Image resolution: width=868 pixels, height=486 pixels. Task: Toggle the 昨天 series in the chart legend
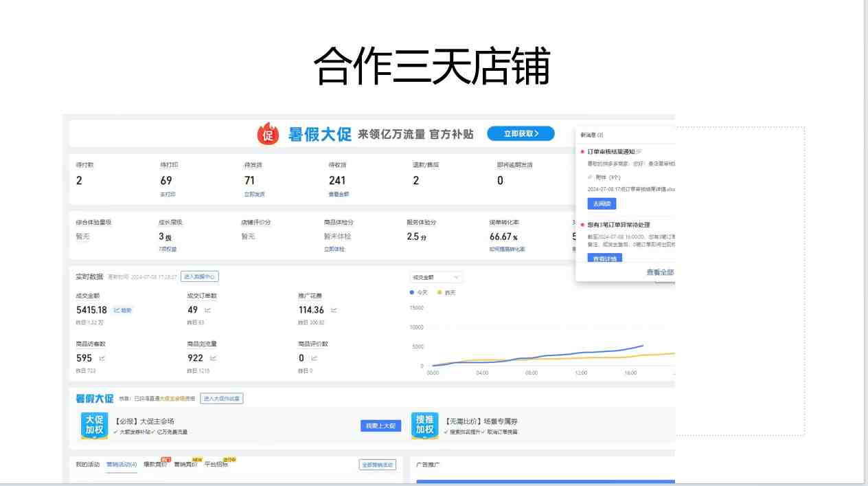coord(446,292)
